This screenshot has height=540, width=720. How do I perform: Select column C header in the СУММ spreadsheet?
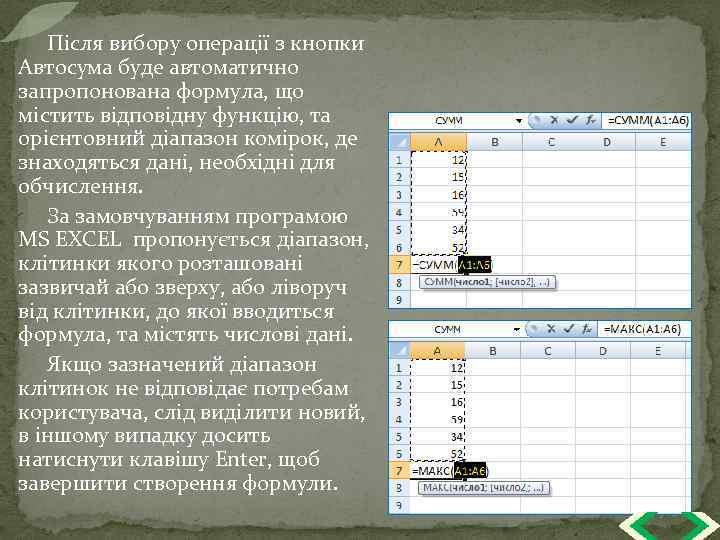[x=551, y=142]
